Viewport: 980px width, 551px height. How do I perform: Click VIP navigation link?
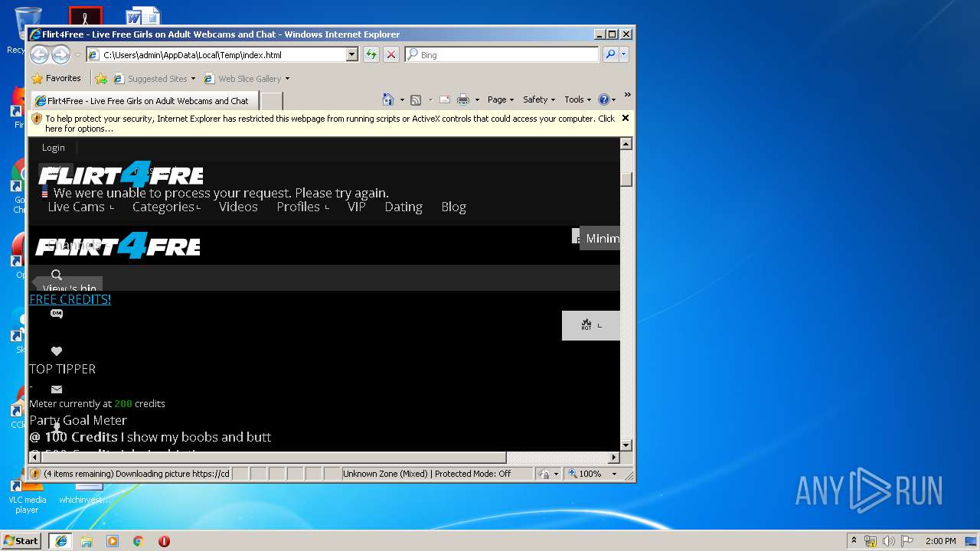(357, 207)
